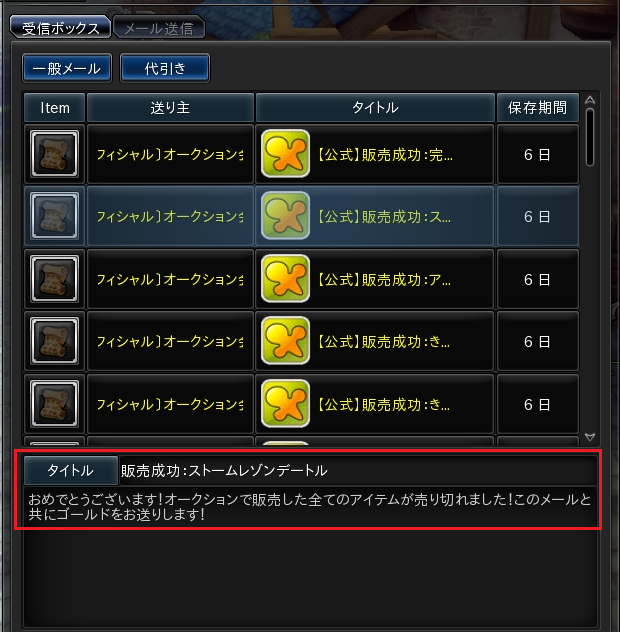Screen dimensions: 620x632
Task: Click the scroll up arrow of mail list
Action: tap(590, 100)
